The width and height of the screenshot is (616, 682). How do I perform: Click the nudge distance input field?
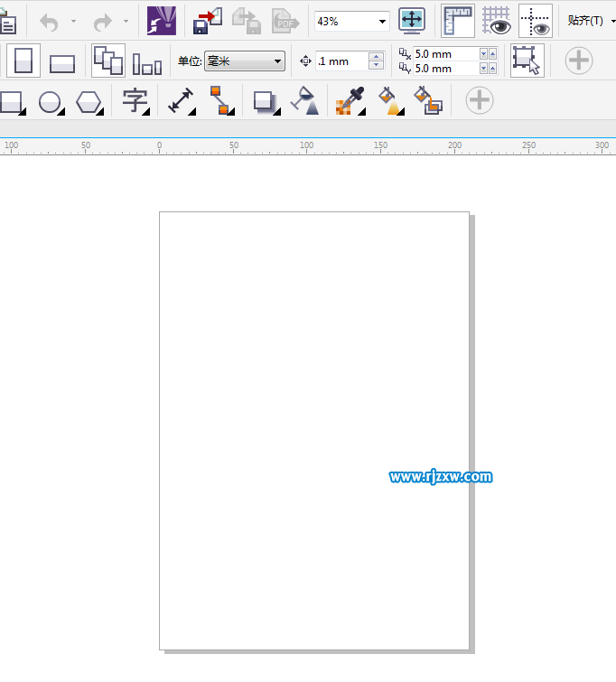click(341, 61)
